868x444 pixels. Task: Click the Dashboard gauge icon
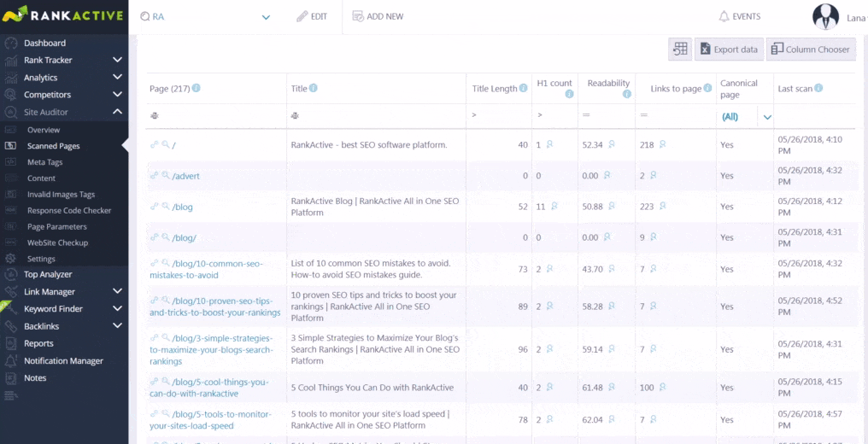coord(11,44)
